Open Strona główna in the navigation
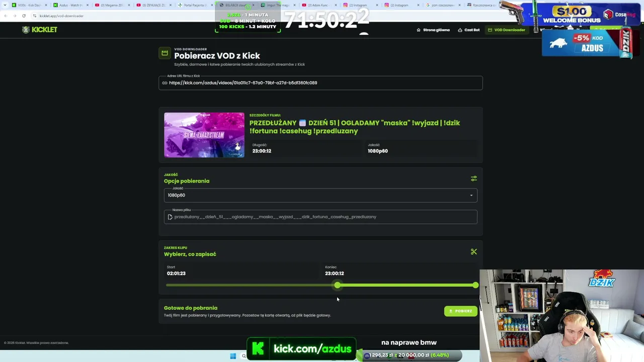The image size is (644, 362). point(433,30)
